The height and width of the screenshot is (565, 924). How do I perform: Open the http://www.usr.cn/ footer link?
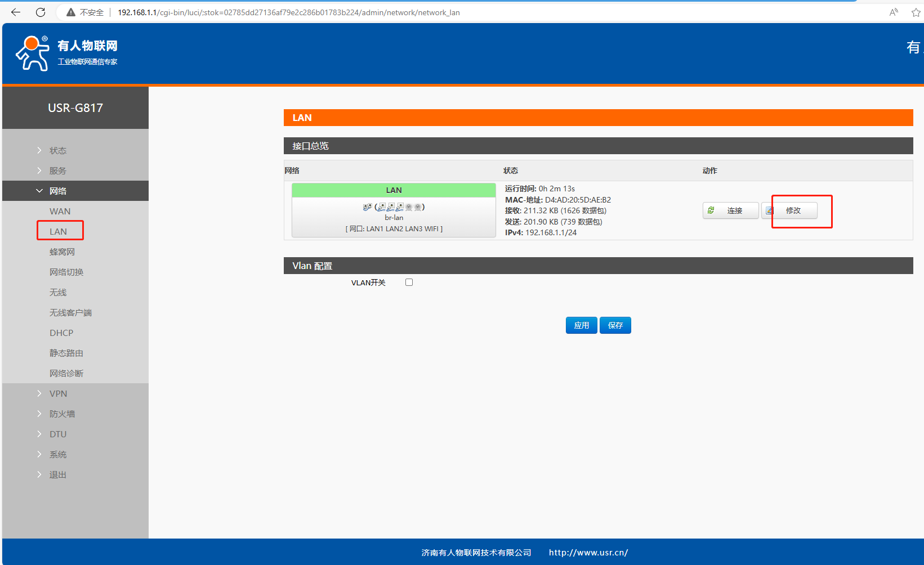tap(588, 553)
